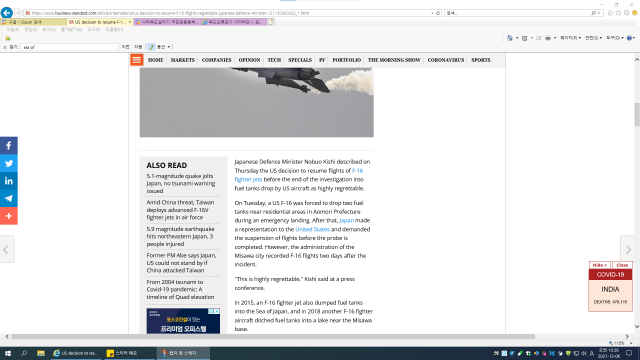Share article on LinkedIn

(x=9, y=181)
